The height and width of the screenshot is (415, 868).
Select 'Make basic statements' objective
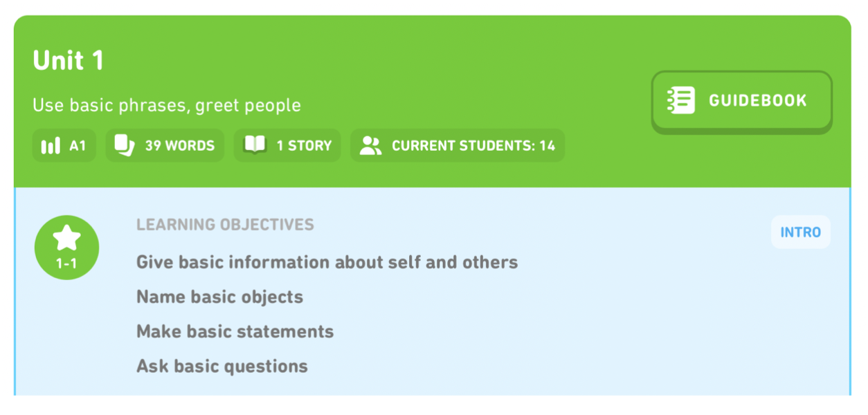(x=235, y=332)
